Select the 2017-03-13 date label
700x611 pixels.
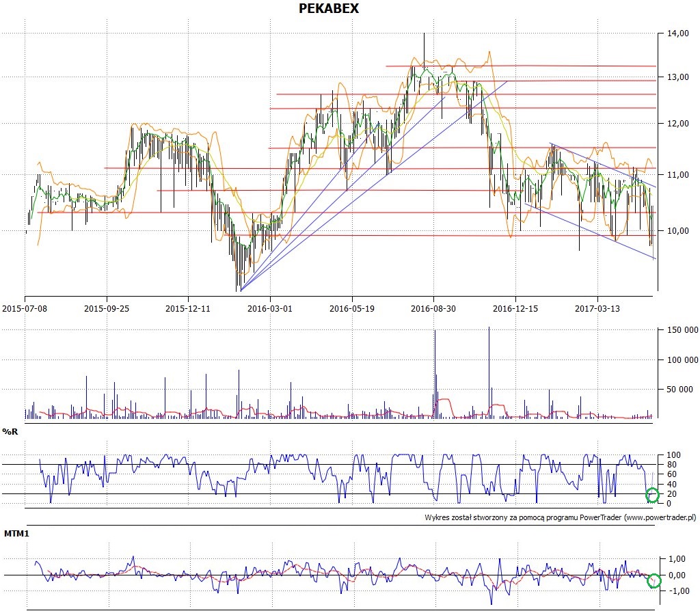[x=597, y=308]
